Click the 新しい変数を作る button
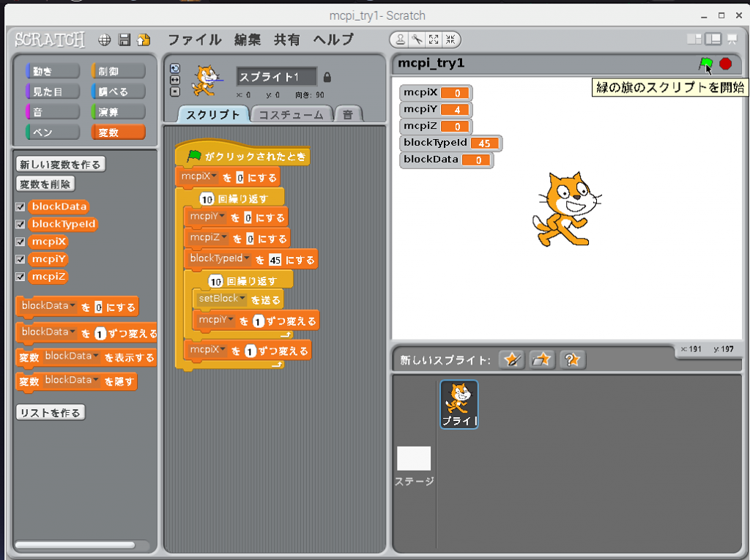This screenshot has height=560, width=750. [x=60, y=165]
